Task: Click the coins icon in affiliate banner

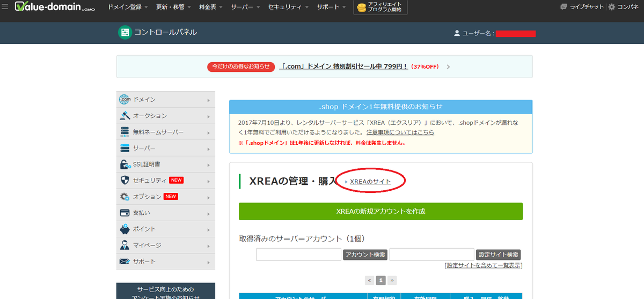Action: point(362,8)
